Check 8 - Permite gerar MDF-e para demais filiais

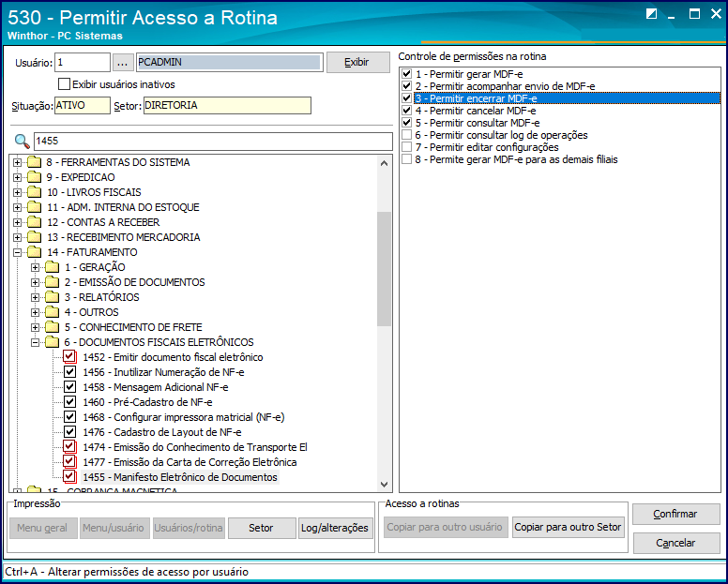coord(407,159)
